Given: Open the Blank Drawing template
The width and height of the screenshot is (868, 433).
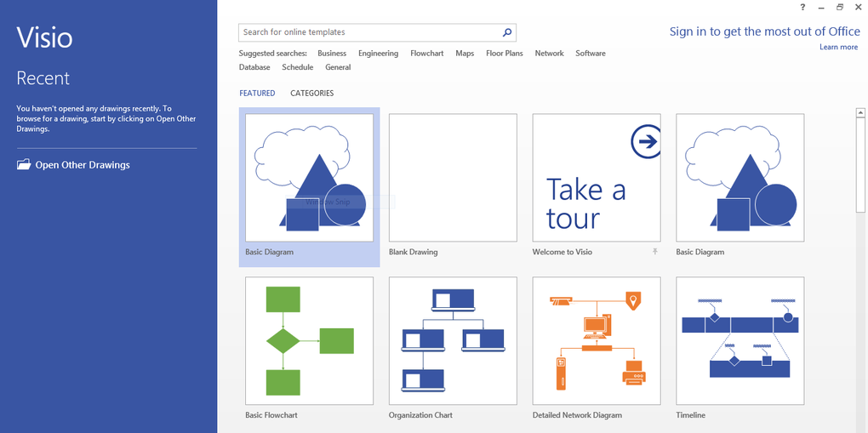Looking at the screenshot, I should pyautogui.click(x=453, y=178).
